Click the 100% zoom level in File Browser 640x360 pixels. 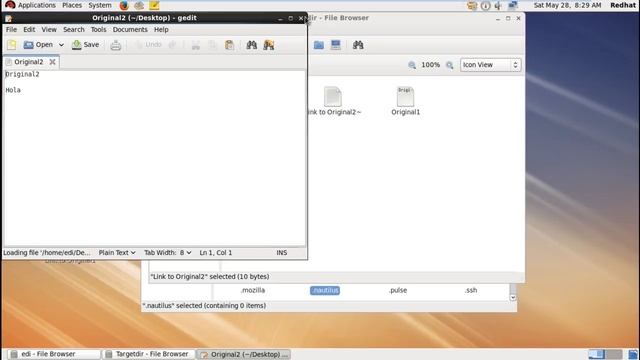click(431, 65)
